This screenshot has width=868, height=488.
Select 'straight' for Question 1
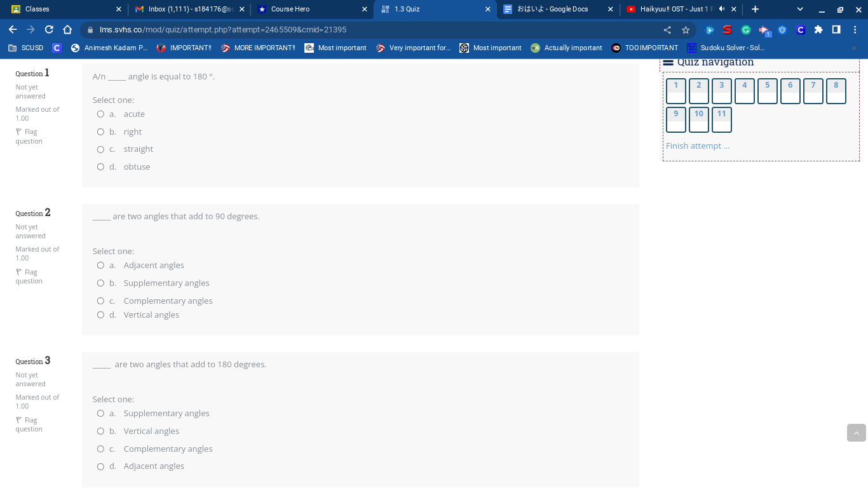[x=100, y=149]
